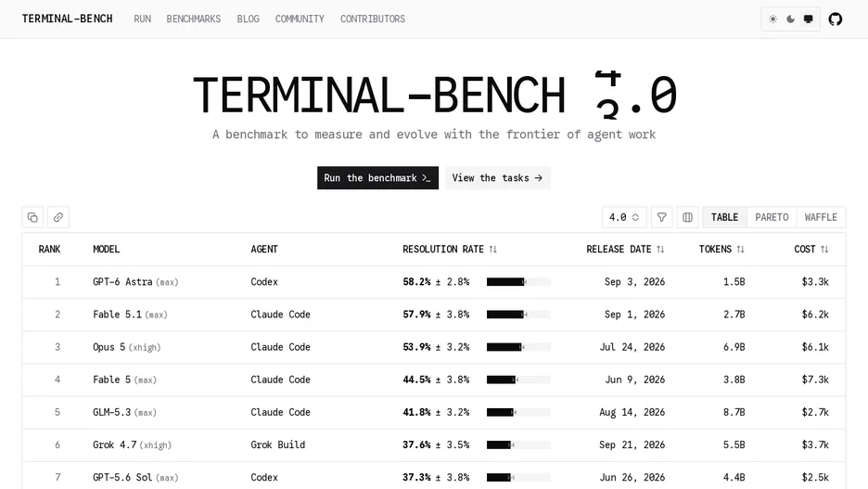This screenshot has height=489, width=868.
Task: Click the $2.5k cost cell
Action: (815, 477)
